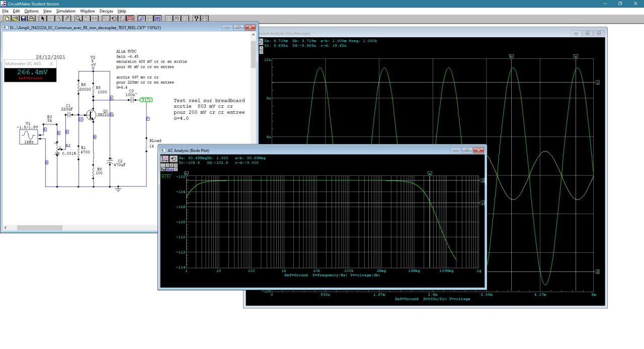Click the schematic horizontal scrollbar thumb
This screenshot has width=644, height=349.
click(39, 228)
